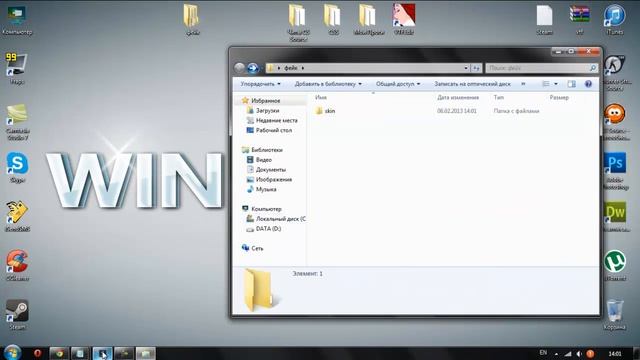Open the Steam desktop shortcut

(x=17, y=314)
